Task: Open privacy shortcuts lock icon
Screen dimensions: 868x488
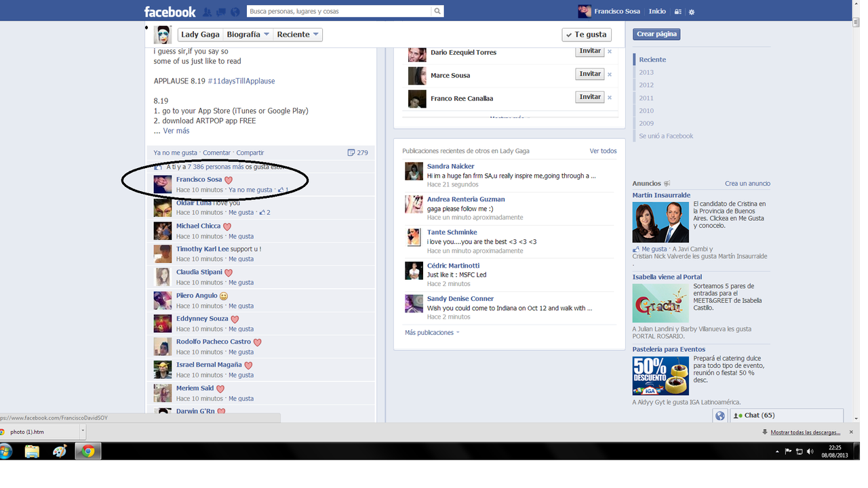Action: [x=678, y=12]
